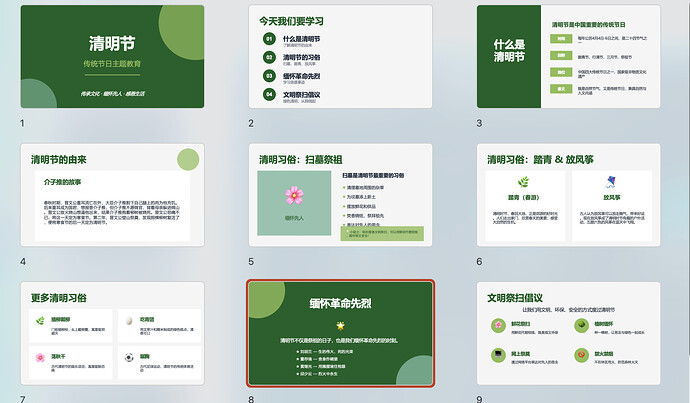Click the light green circle on slide 4
690x403 pixels.
coord(188,159)
